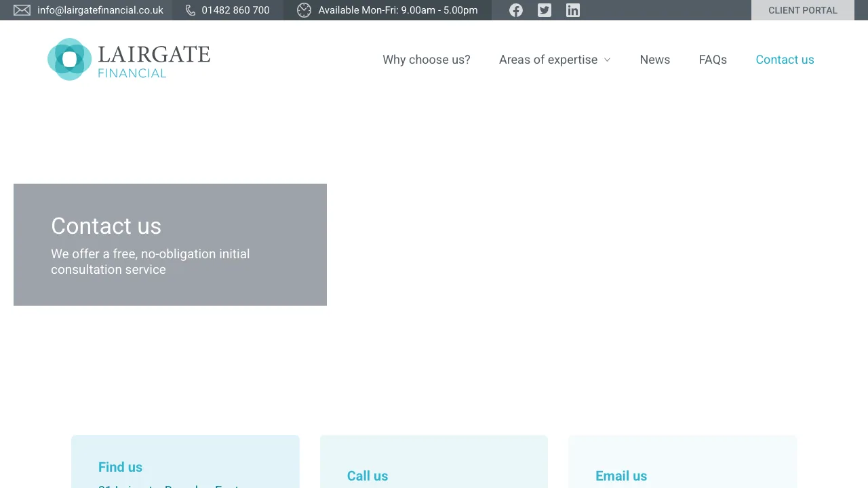
Task: Click the Email us card
Action: 621,476
